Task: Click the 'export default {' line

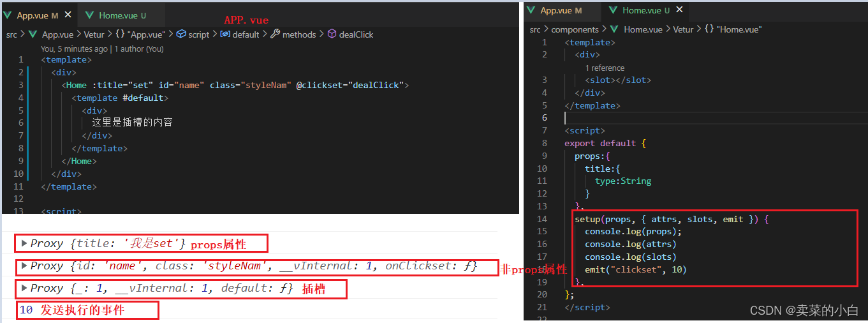Action: (605, 143)
